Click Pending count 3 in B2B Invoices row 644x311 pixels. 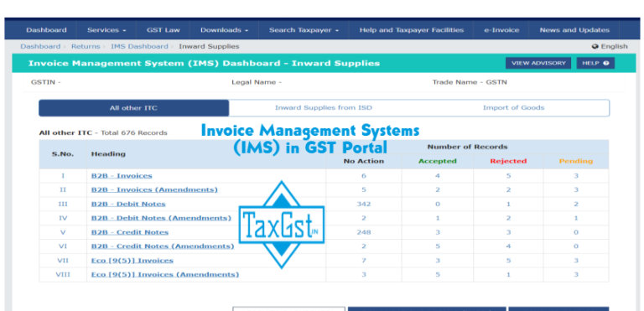pyautogui.click(x=576, y=176)
